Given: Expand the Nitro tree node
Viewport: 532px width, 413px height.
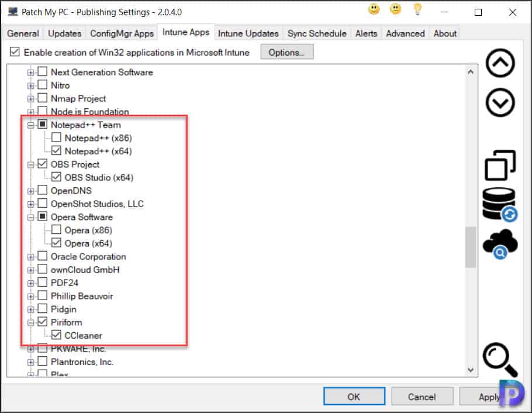Looking at the screenshot, I should click(30, 86).
